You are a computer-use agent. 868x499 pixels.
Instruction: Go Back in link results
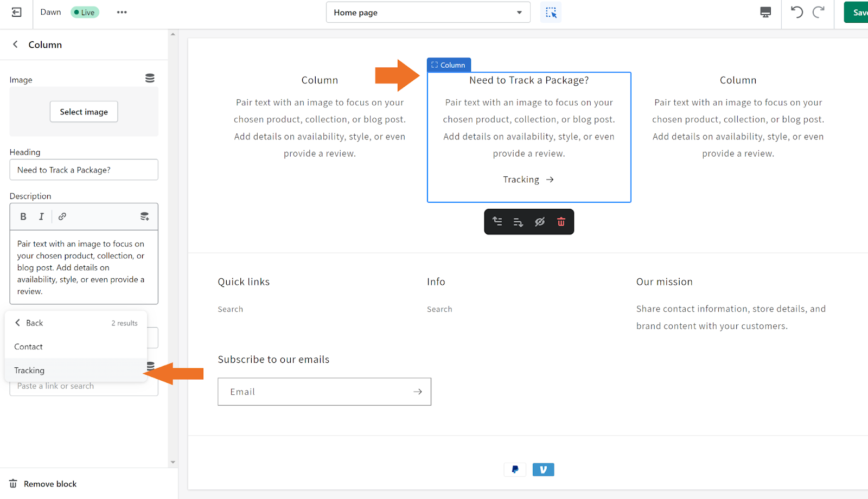pos(29,323)
